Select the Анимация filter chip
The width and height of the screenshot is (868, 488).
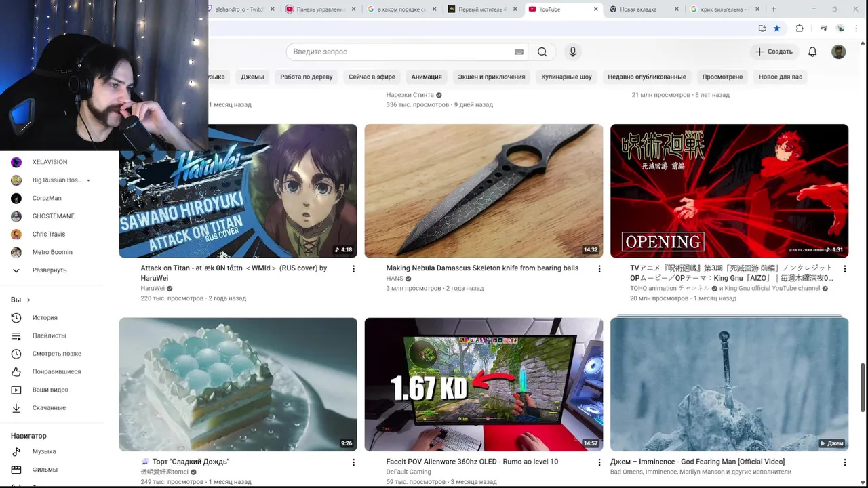click(427, 77)
